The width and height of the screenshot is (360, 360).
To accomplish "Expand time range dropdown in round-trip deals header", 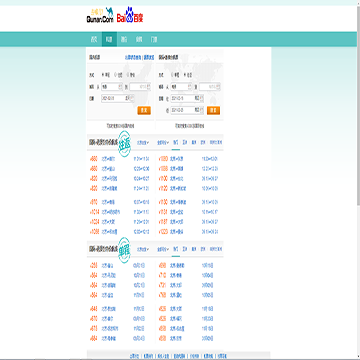I will click(x=163, y=143).
